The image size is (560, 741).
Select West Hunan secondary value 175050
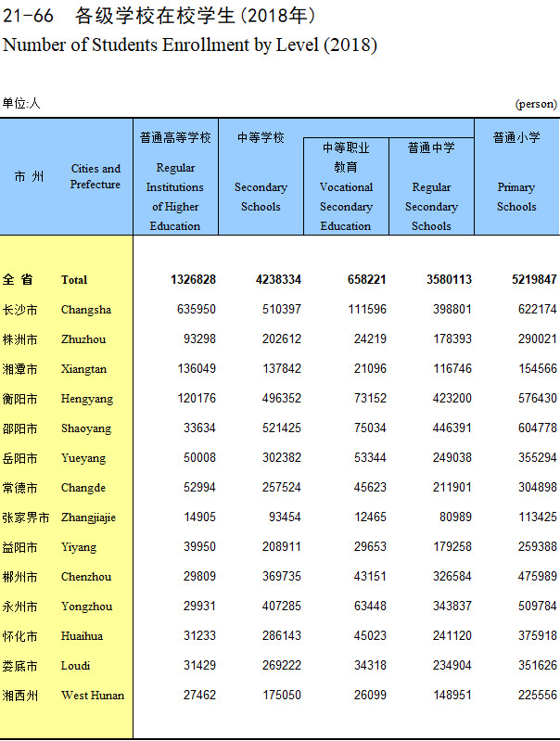pyautogui.click(x=282, y=696)
